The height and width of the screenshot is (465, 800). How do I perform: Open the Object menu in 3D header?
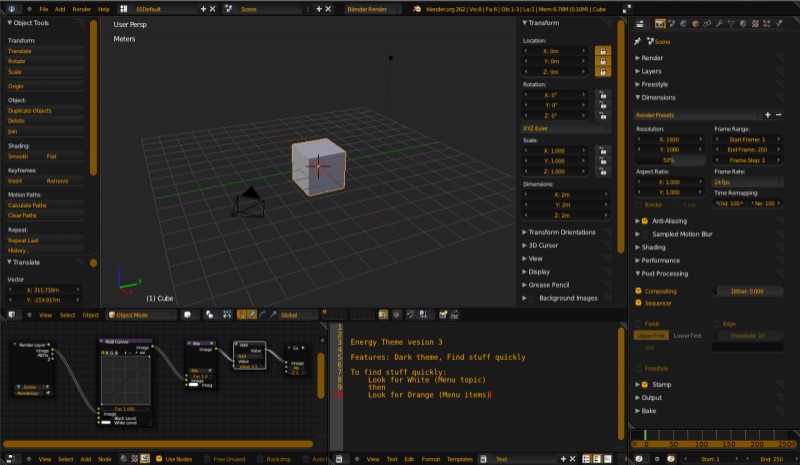pyautogui.click(x=90, y=315)
